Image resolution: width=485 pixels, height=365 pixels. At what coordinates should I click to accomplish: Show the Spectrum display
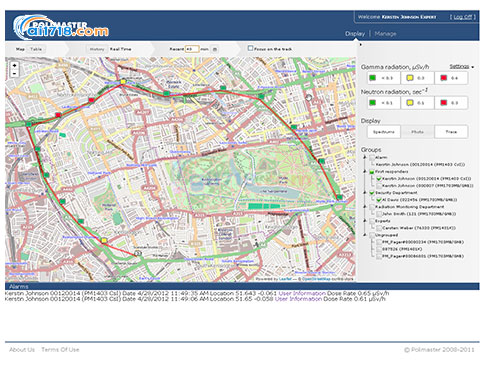[x=384, y=132]
